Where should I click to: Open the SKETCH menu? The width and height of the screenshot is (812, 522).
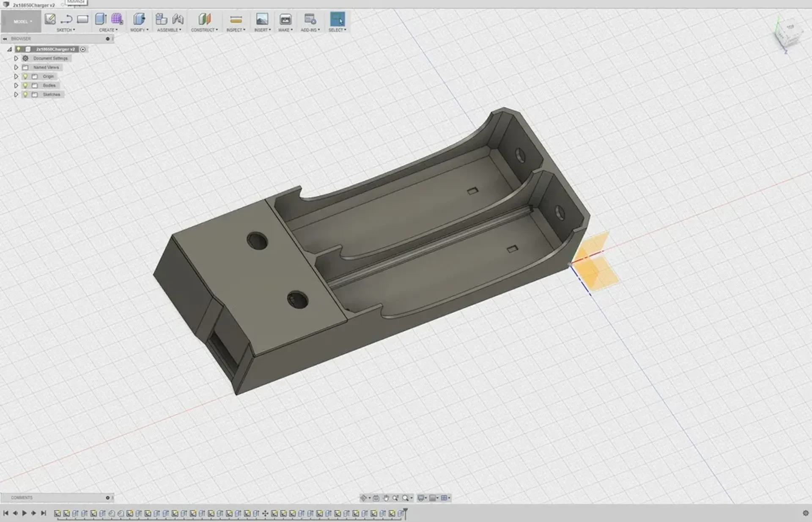point(66,30)
